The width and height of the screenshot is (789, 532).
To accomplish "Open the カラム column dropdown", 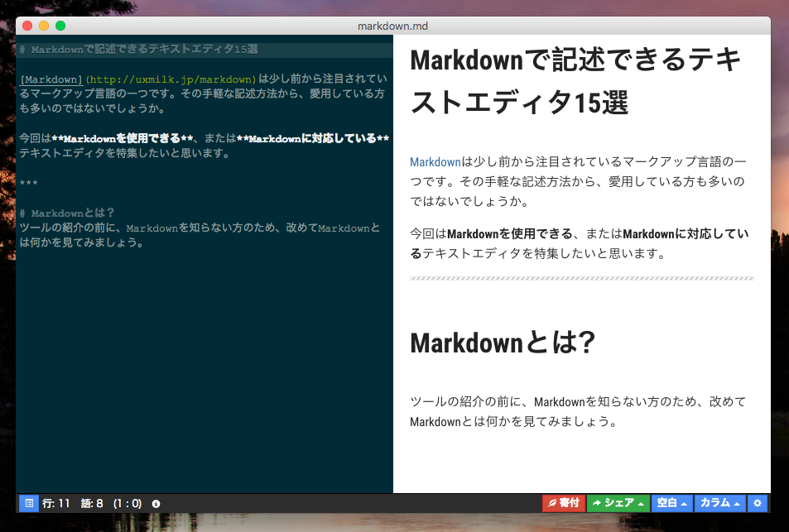I will 719,503.
